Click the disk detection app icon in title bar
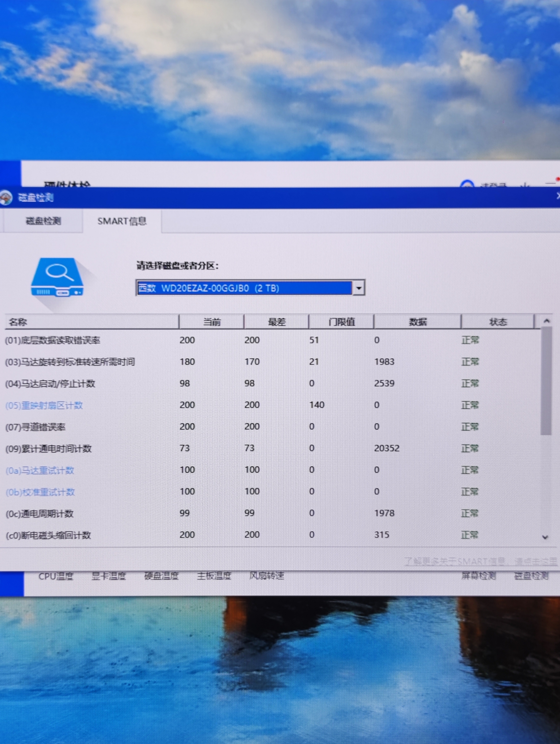The width and height of the screenshot is (560, 744). click(6, 197)
